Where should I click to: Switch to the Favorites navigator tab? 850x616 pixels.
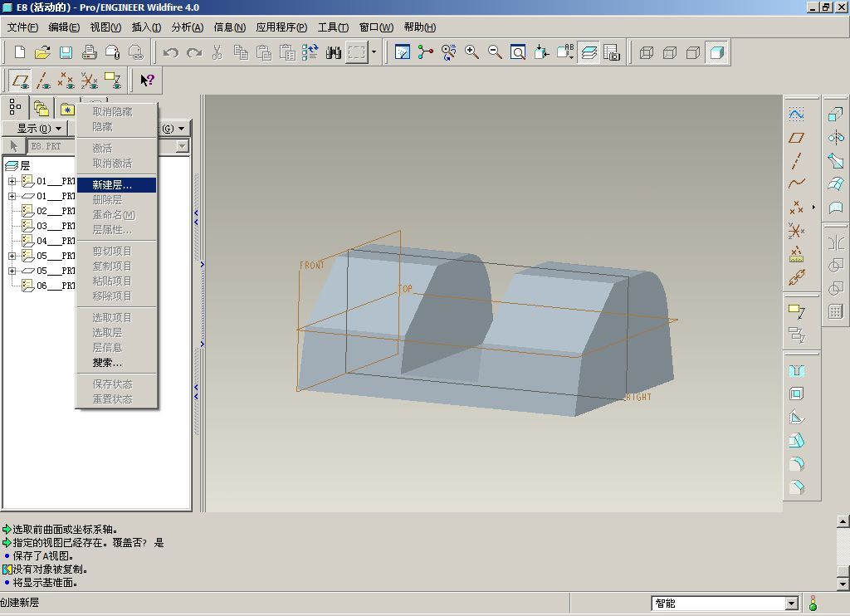tap(66, 109)
